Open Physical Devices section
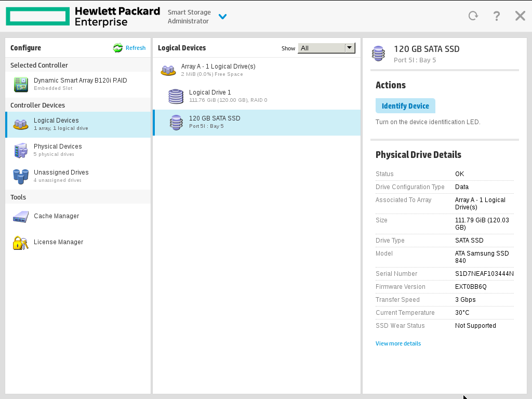Viewport: 532px width, 399px height. (78, 150)
